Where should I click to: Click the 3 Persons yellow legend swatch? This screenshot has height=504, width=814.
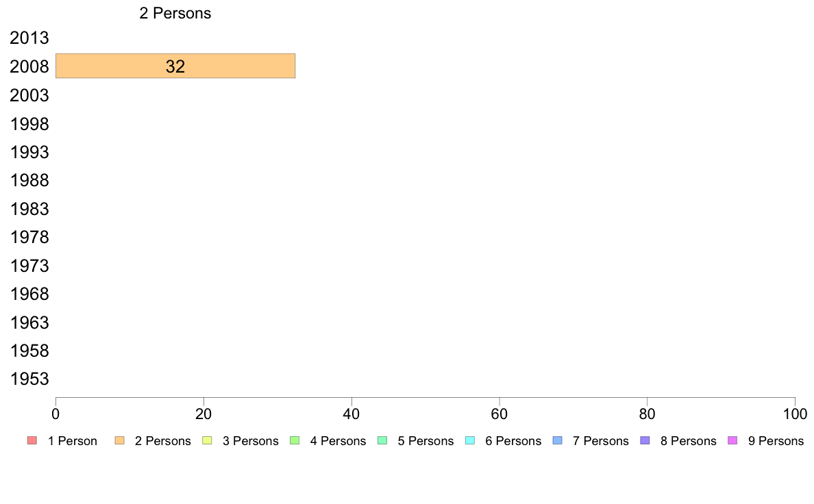(x=207, y=441)
